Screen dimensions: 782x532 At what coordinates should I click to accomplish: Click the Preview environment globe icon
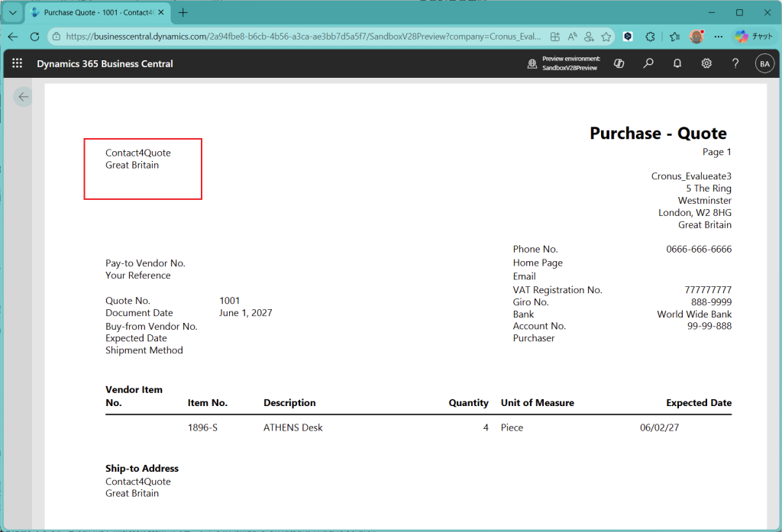click(532, 64)
